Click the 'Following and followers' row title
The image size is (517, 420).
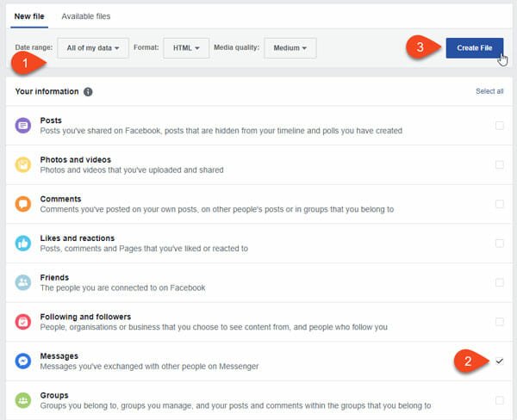point(85,317)
